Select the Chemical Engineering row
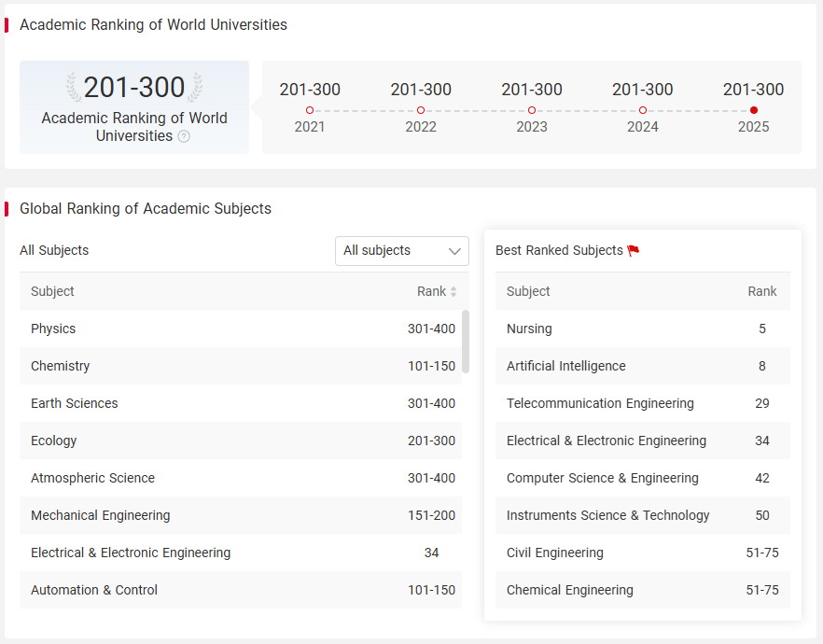Screen dimensions: 823x644 (642, 590)
